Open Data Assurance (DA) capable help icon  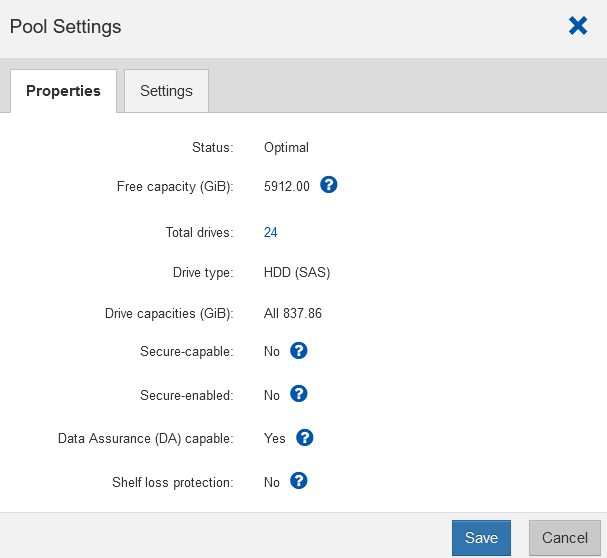tap(305, 437)
